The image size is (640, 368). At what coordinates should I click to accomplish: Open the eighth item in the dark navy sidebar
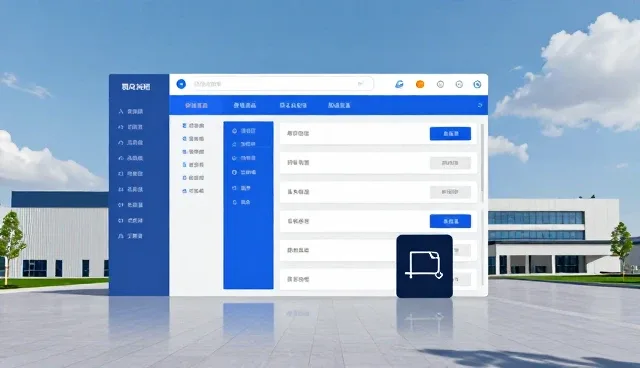[x=131, y=220]
